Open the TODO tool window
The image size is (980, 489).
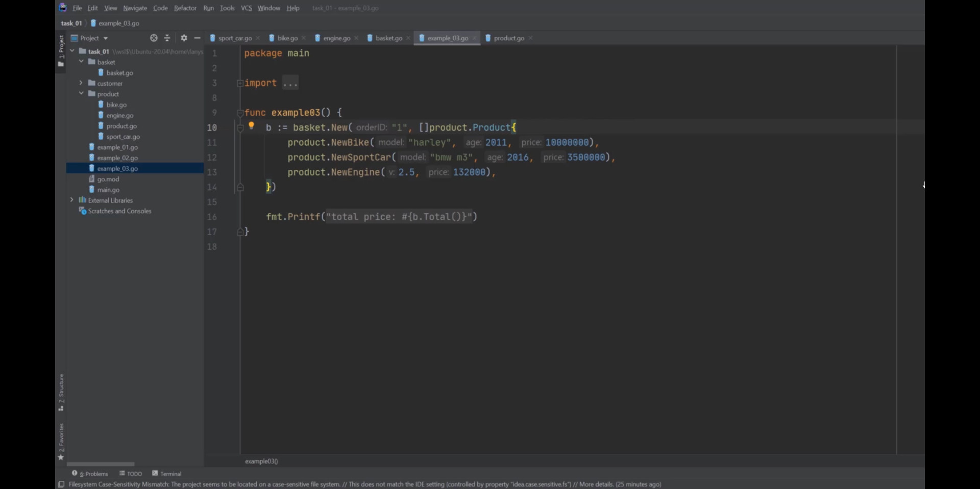click(131, 474)
